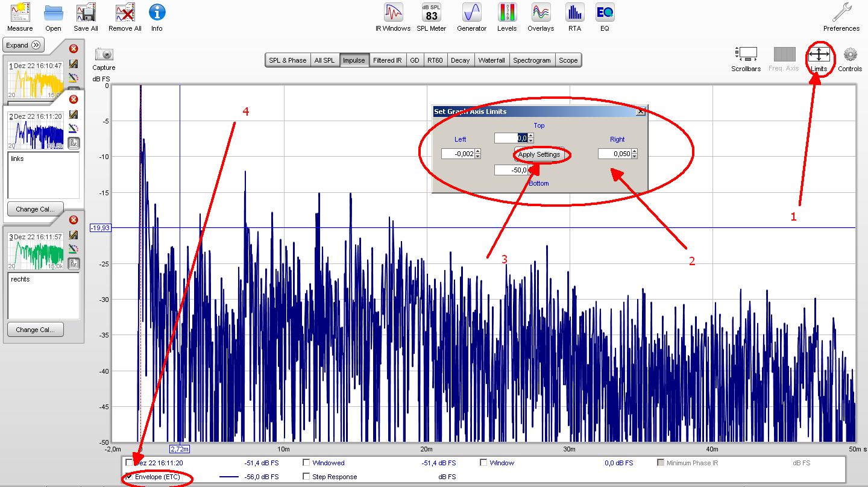The width and height of the screenshot is (868, 487).
Task: Open the Decay tab
Action: (460, 60)
